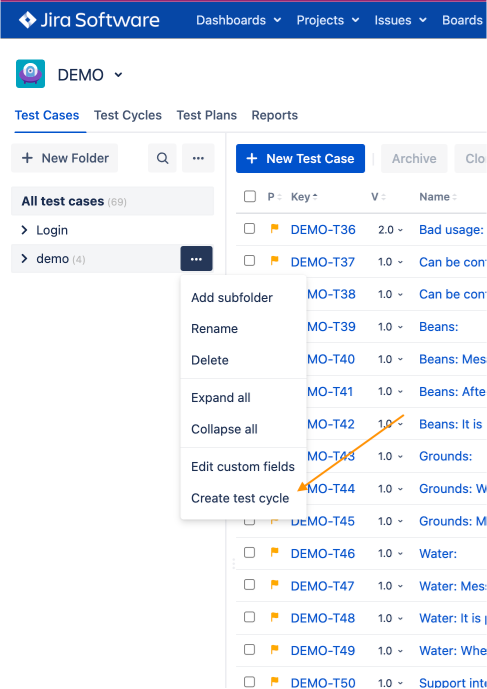Click the priority flag icon for DEMO-T50
The image size is (487, 689).
click(x=275, y=682)
